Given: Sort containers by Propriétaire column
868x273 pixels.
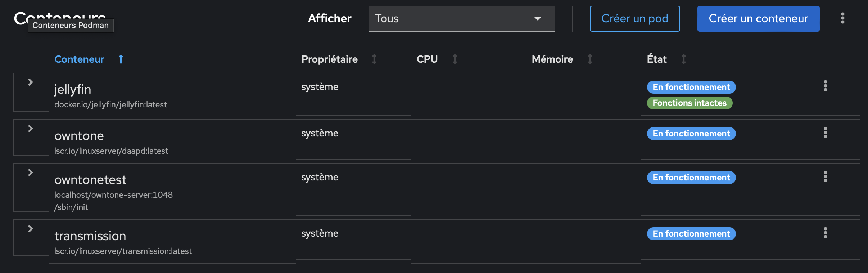Looking at the screenshot, I should (x=374, y=59).
